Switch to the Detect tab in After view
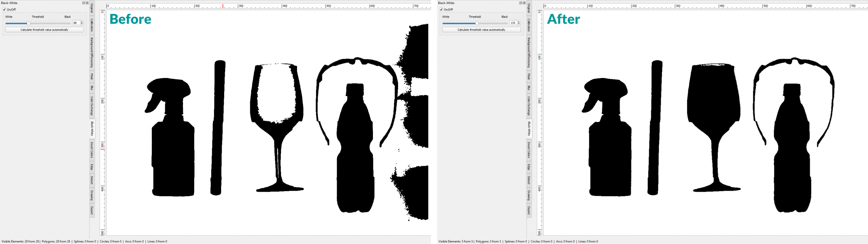The height and width of the screenshot is (244, 868). (529, 180)
